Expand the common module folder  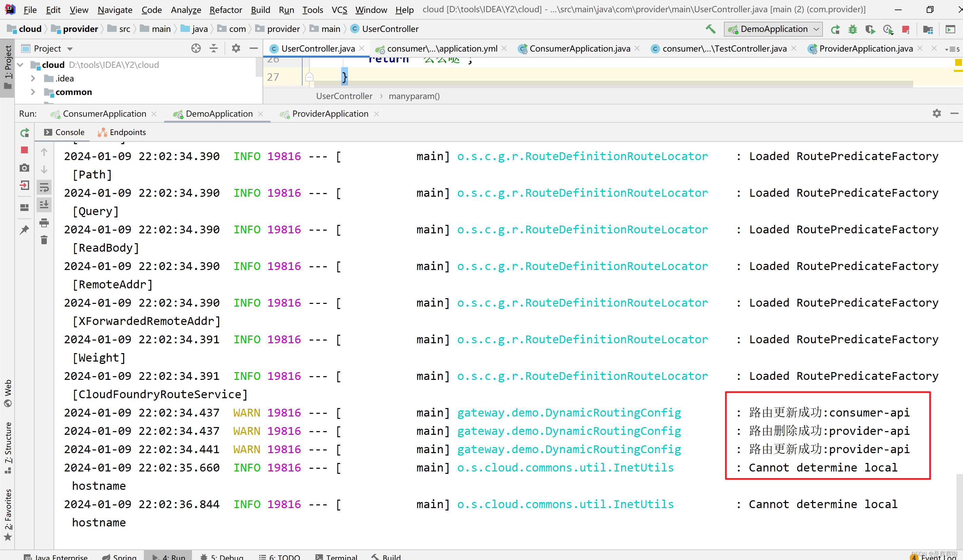coord(33,92)
